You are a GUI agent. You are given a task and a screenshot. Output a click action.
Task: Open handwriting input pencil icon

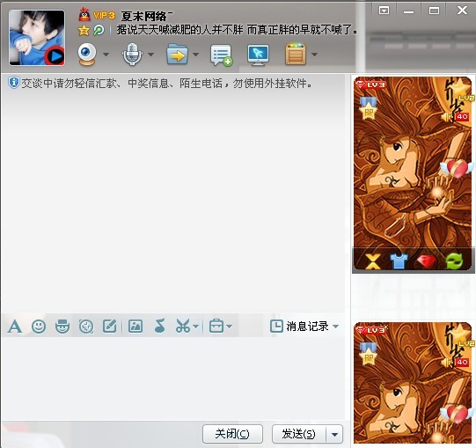click(x=110, y=327)
